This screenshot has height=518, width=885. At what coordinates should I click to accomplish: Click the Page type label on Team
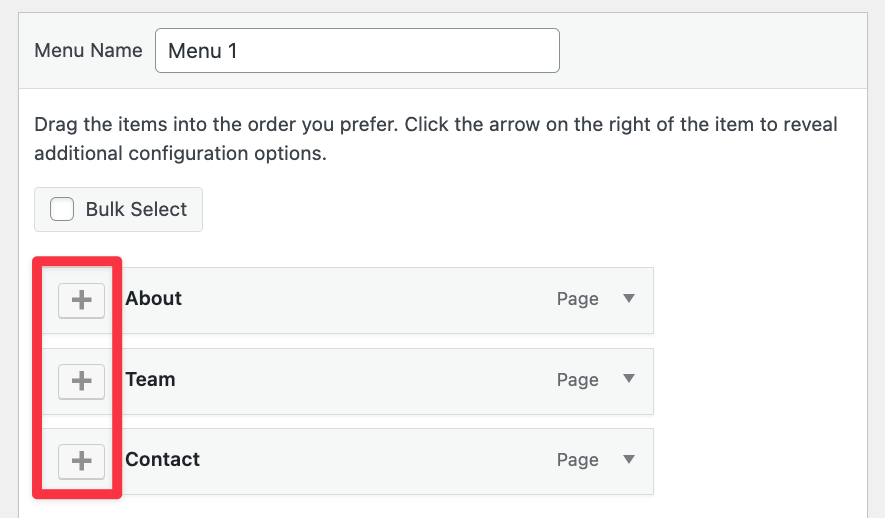click(x=577, y=380)
